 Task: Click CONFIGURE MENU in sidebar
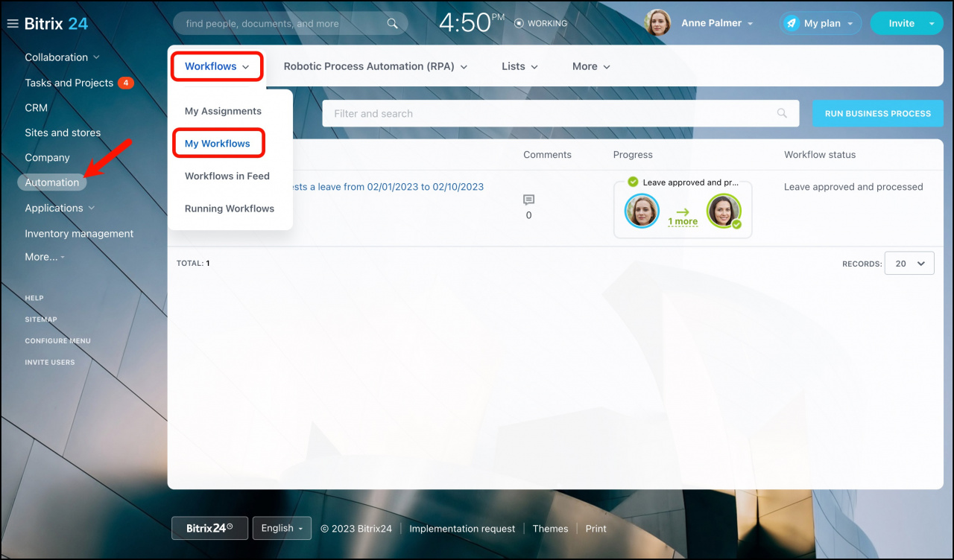tap(57, 341)
